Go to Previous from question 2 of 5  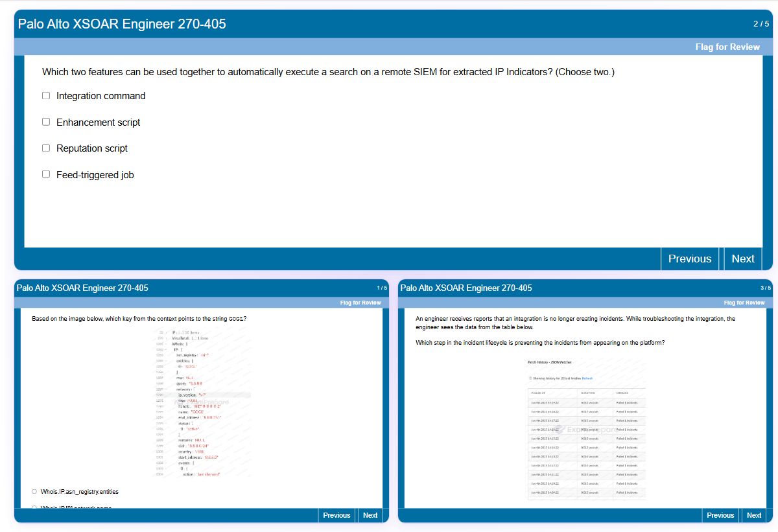click(690, 259)
